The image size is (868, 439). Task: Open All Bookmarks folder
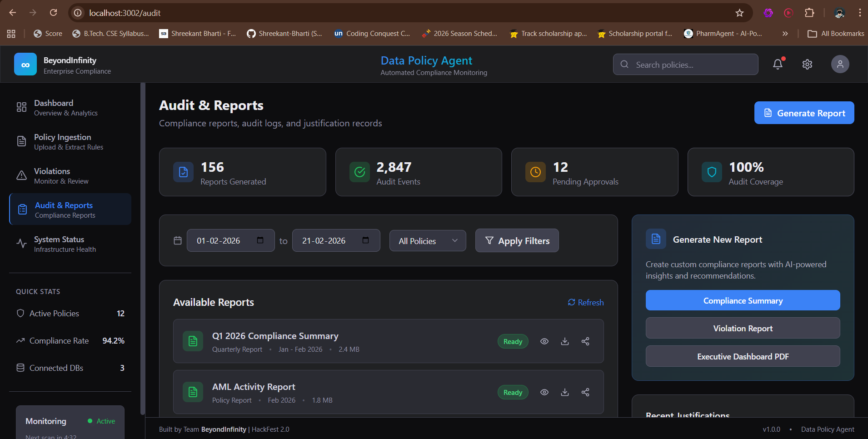pos(836,34)
